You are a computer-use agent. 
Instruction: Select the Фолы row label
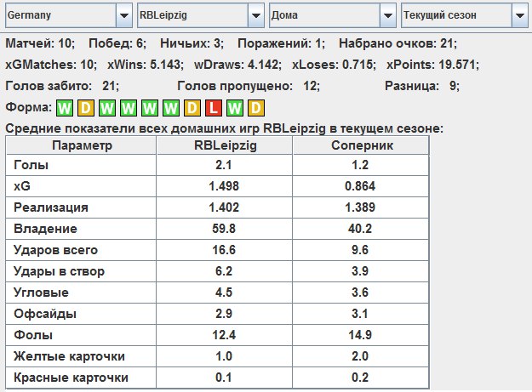tap(33, 335)
